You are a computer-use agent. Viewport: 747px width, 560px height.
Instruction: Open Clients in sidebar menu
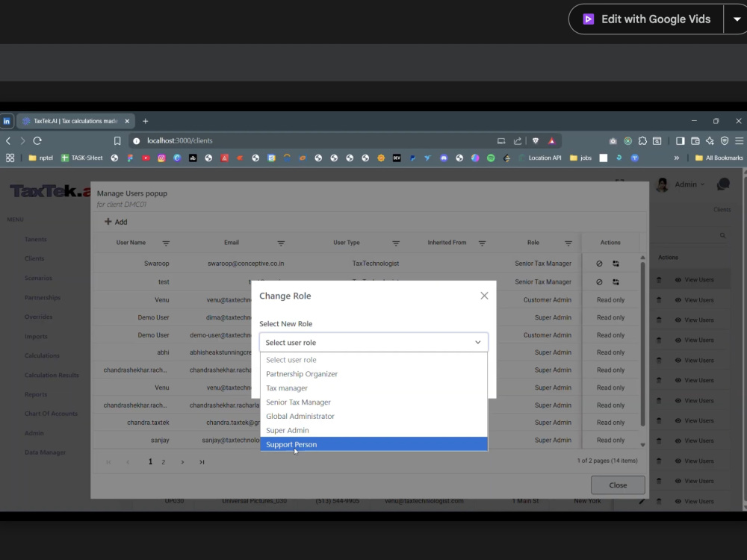34,258
